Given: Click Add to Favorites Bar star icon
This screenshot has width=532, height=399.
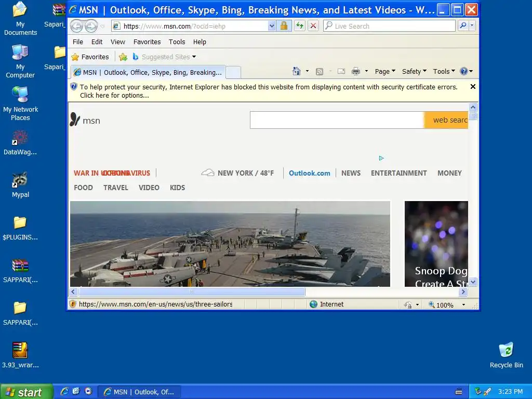Looking at the screenshot, I should pyautogui.click(x=123, y=57).
